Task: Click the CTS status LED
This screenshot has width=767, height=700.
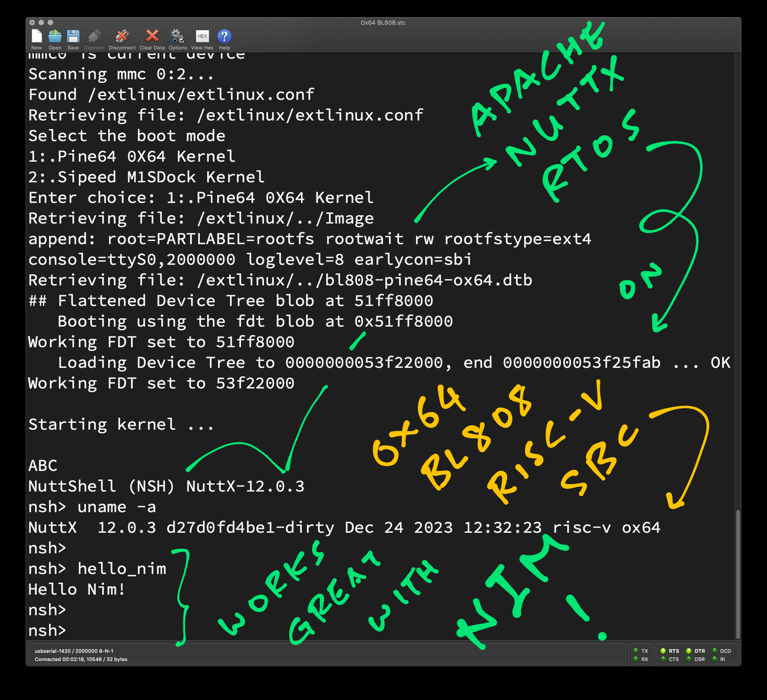Action: (663, 659)
